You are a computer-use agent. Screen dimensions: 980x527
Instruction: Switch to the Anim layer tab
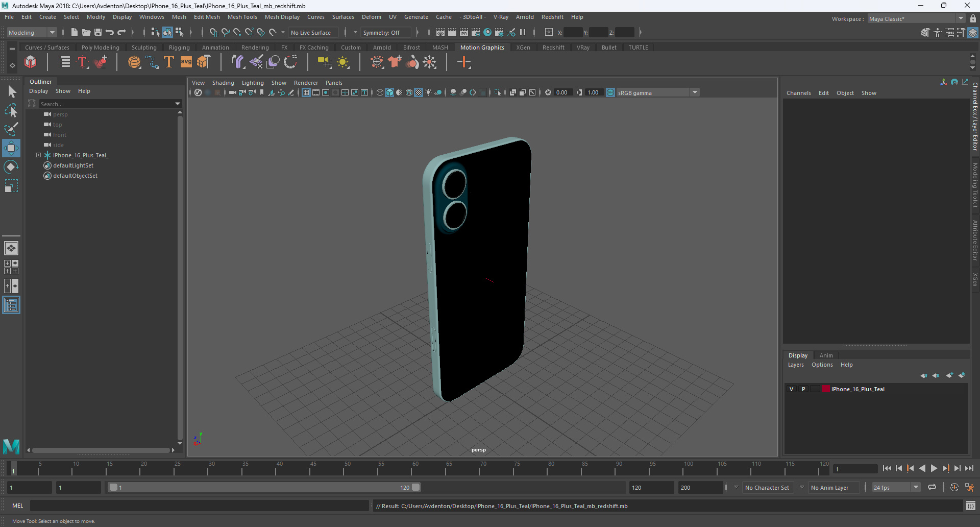(x=826, y=355)
